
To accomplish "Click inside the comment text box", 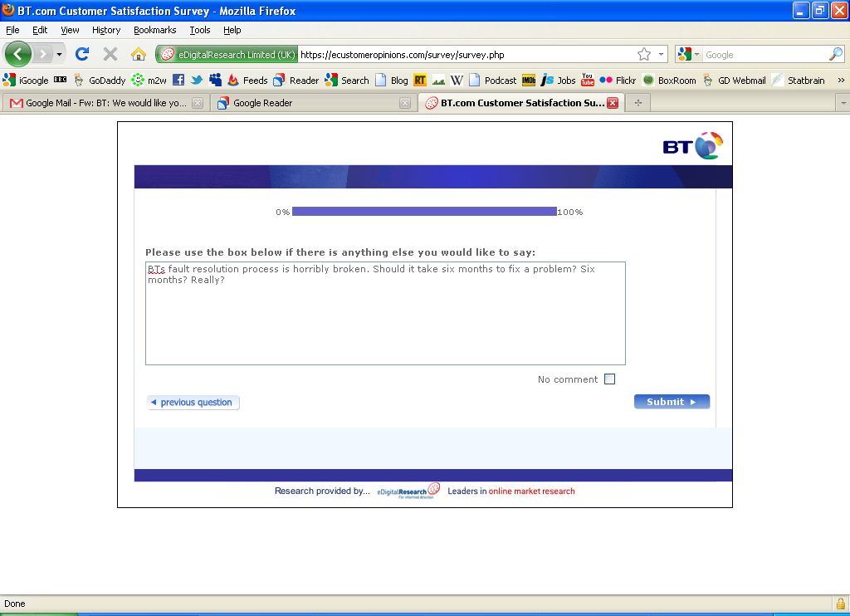I will [385, 320].
